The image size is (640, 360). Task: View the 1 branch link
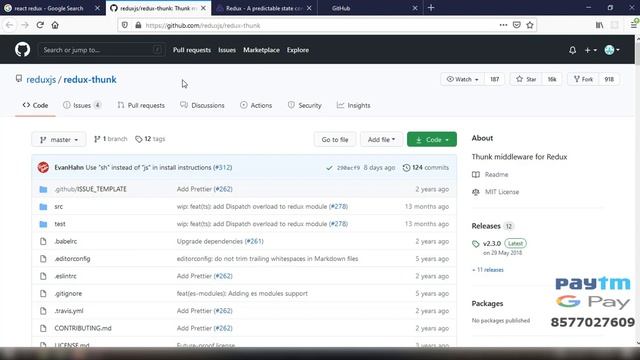tap(111, 139)
